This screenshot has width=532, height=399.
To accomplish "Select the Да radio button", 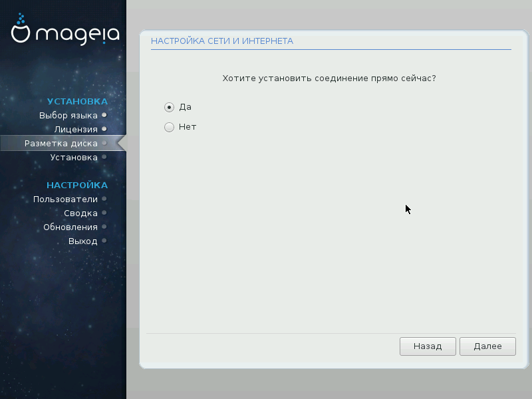I will [x=169, y=107].
